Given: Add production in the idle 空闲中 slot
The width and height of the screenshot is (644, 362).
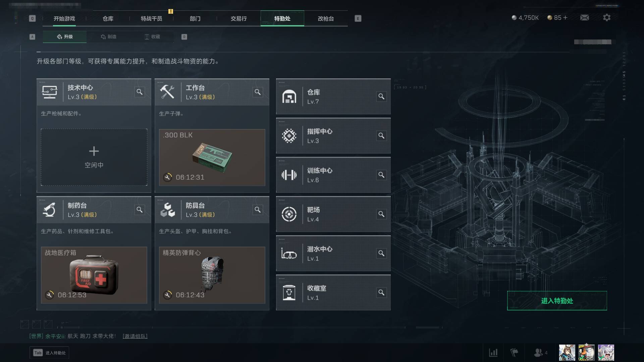Looking at the screenshot, I should [x=94, y=157].
